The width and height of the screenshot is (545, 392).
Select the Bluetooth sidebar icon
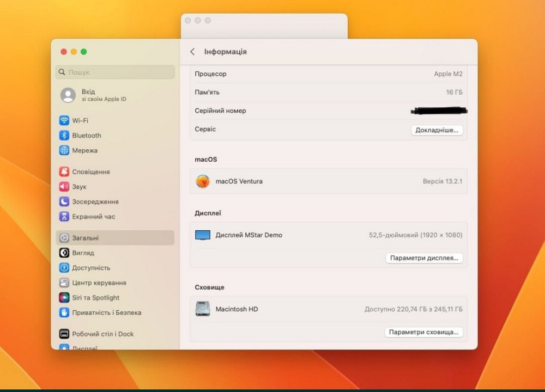point(64,136)
